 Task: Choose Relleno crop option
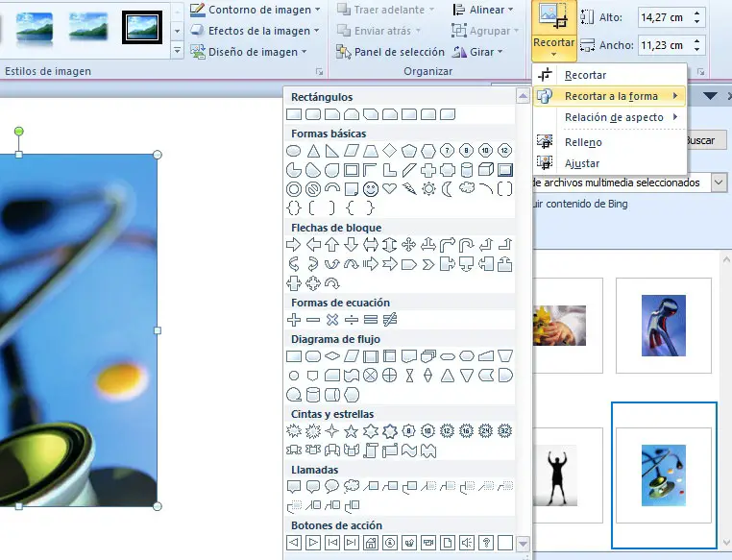(x=610, y=142)
